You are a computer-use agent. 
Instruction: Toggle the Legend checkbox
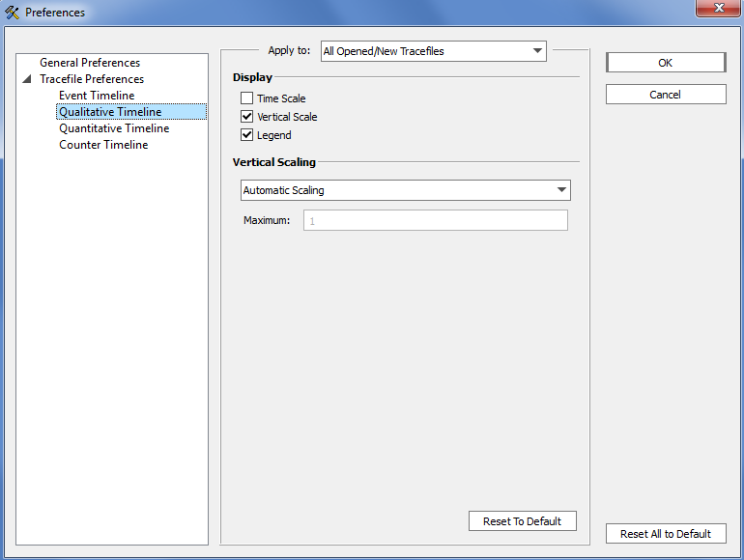click(x=246, y=135)
